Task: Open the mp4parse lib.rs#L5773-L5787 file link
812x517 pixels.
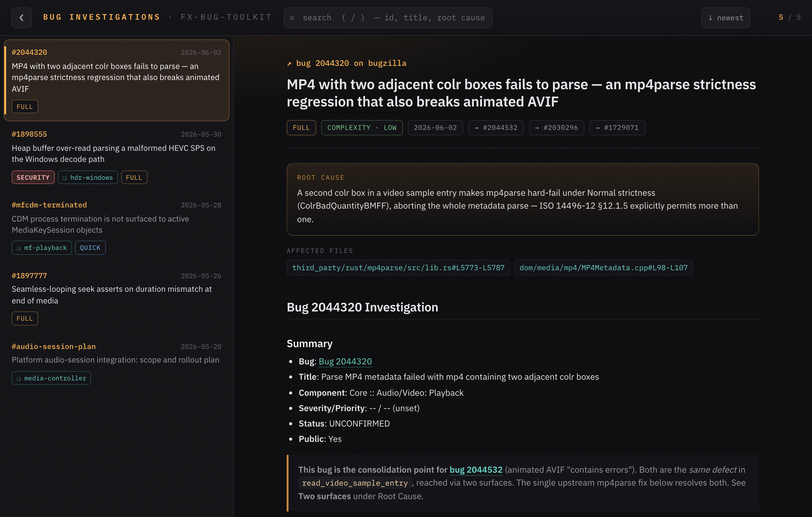Action: [398, 268]
